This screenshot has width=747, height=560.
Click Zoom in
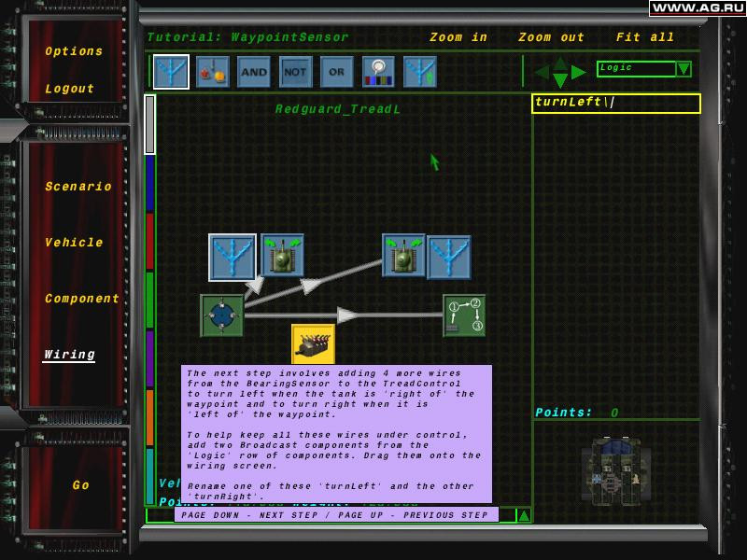[x=458, y=37]
